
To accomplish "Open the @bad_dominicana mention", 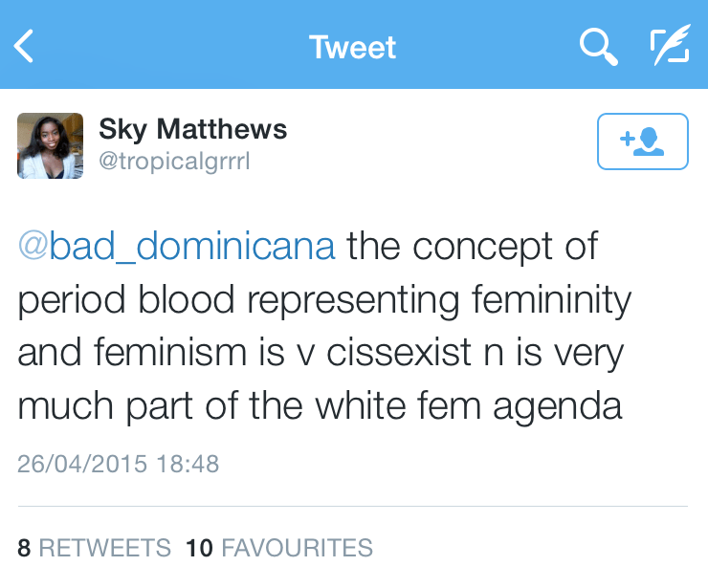I will pos(177,246).
